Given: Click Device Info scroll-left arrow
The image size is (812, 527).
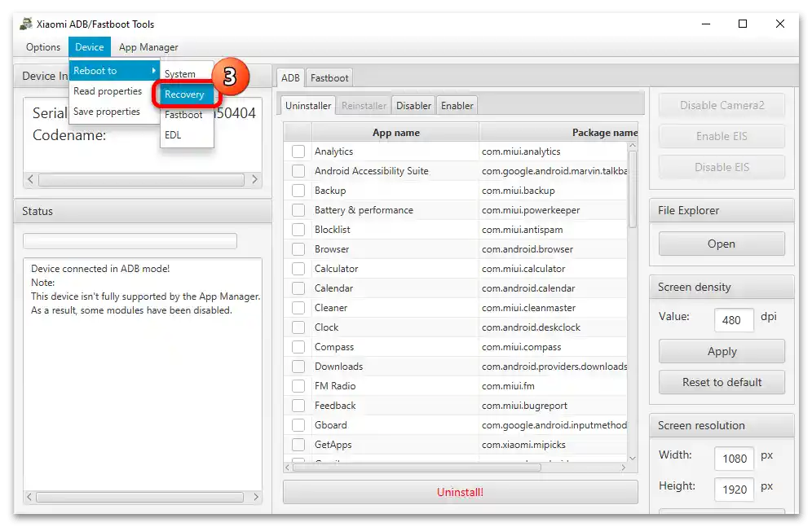Looking at the screenshot, I should pos(30,179).
